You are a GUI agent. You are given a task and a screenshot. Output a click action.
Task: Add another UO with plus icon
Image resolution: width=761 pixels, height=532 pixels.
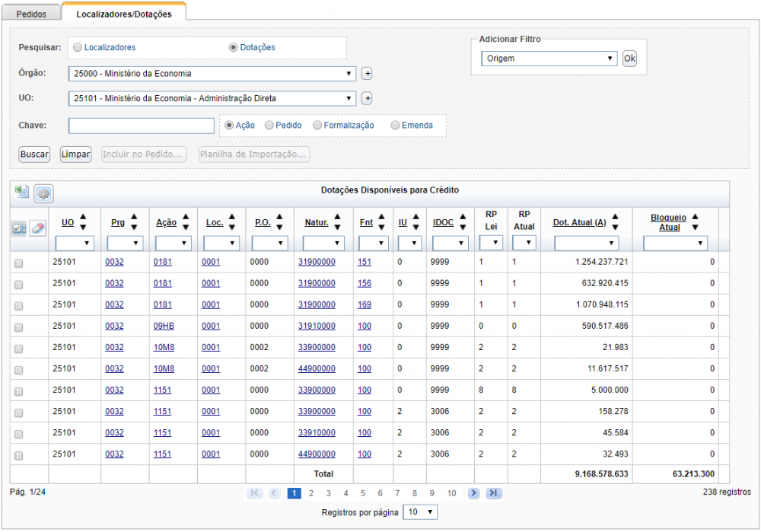368,98
